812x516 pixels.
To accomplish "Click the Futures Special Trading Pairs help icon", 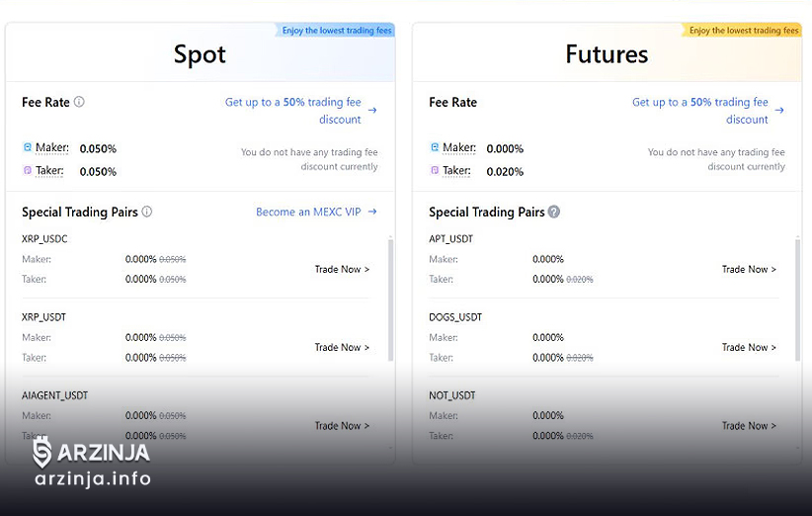I will 554,212.
